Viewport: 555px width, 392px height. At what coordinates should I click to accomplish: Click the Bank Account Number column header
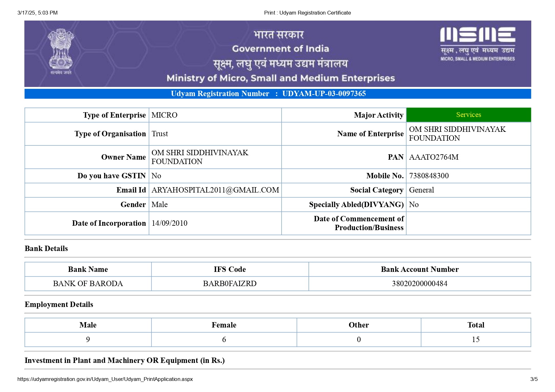(x=420, y=269)
